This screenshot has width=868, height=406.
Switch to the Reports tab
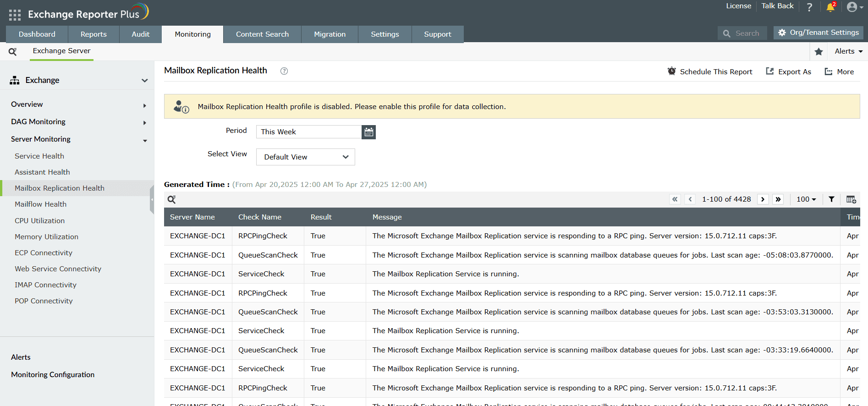click(93, 34)
